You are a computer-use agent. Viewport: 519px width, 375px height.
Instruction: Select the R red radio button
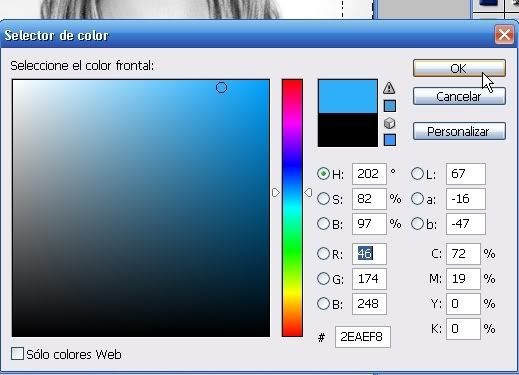(323, 254)
